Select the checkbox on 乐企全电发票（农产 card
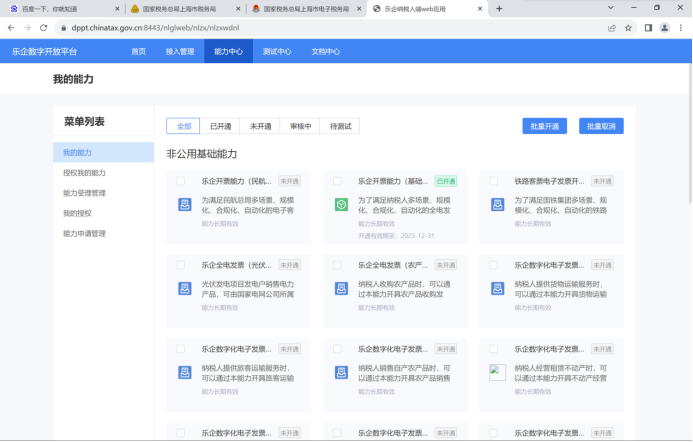The image size is (693, 442). 338,265
